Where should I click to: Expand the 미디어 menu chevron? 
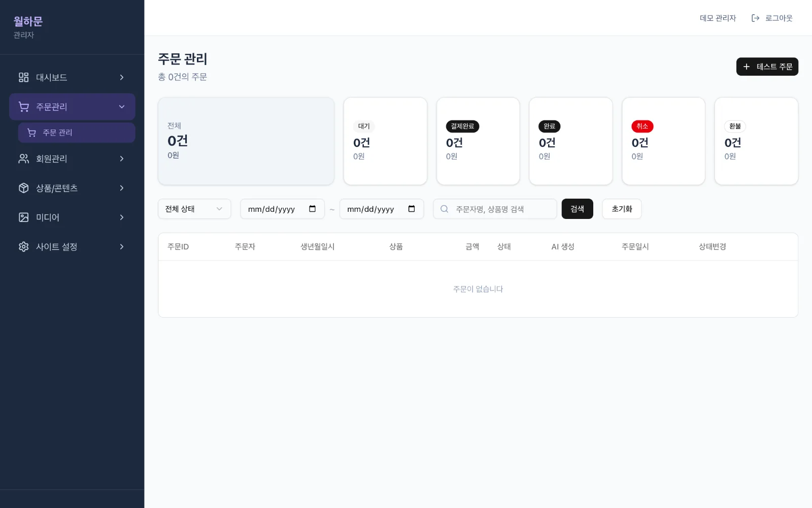click(x=122, y=217)
